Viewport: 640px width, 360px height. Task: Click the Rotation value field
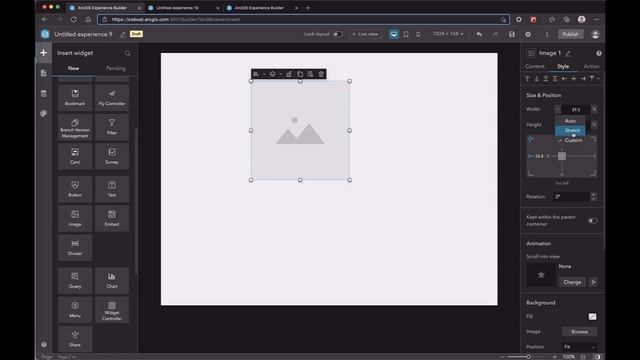tap(572, 197)
